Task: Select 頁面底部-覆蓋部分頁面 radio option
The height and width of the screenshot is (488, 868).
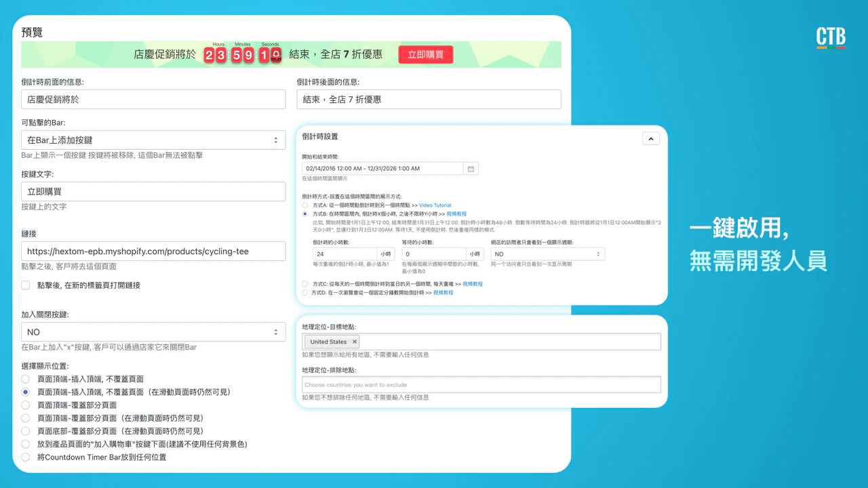Action: 26,431
